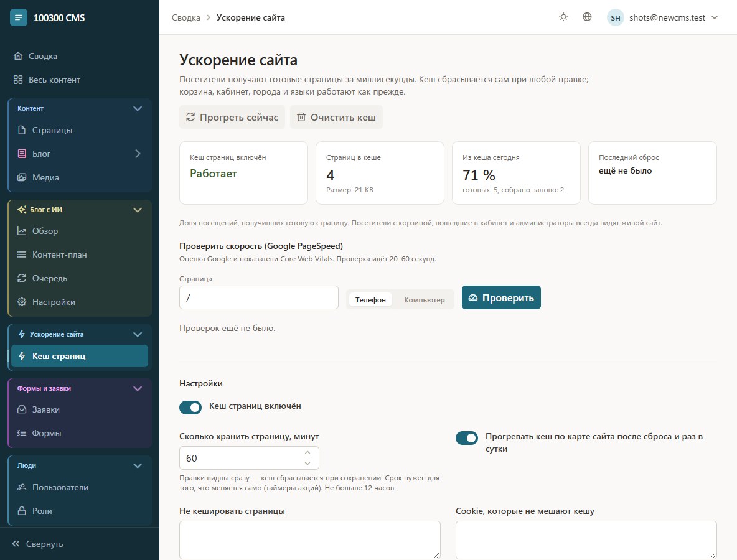Click the Размер: 21 KB text
This screenshot has width=737, height=560.
[350, 190]
